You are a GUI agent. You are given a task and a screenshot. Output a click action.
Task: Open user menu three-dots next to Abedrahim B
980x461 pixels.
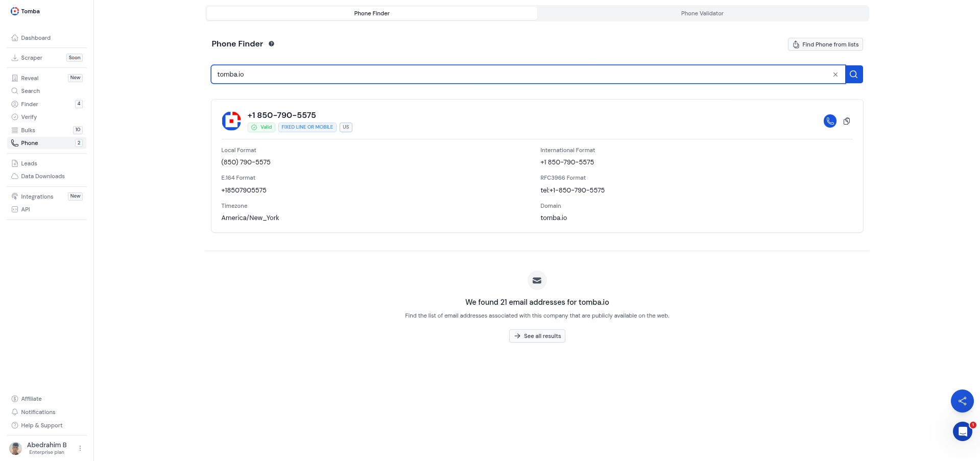pyautogui.click(x=80, y=448)
